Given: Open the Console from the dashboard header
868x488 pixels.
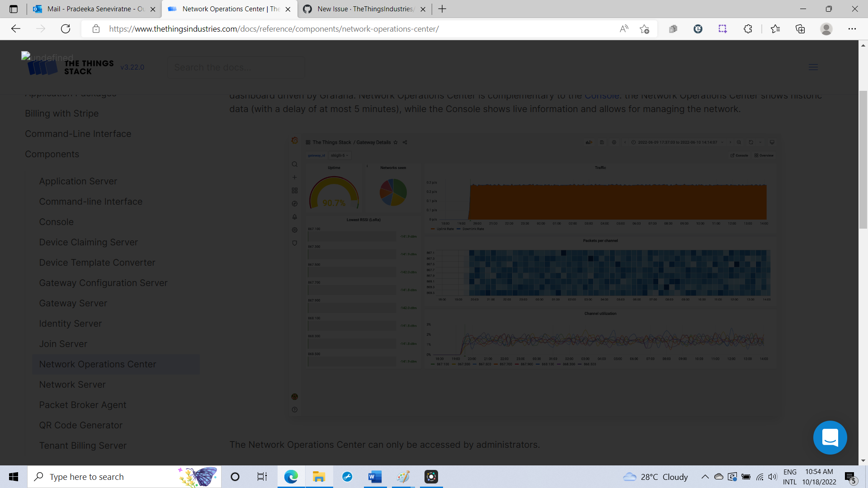Looking at the screenshot, I should coord(740,155).
